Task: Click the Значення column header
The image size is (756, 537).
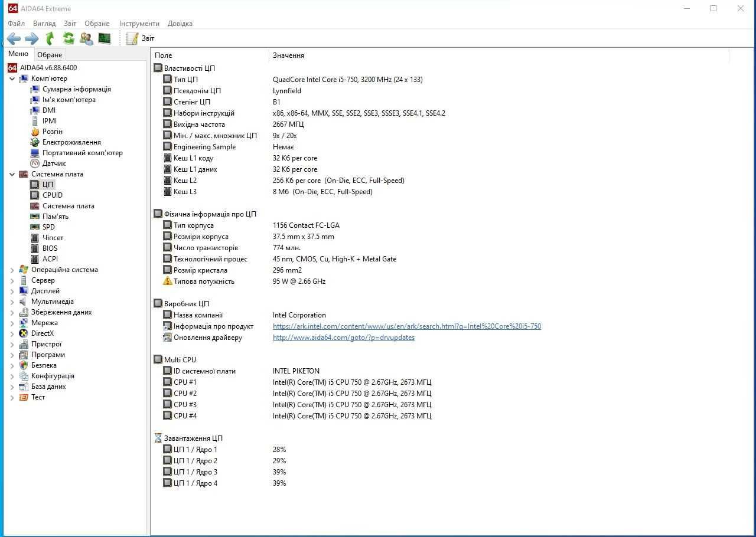Action: pyautogui.click(x=499, y=55)
